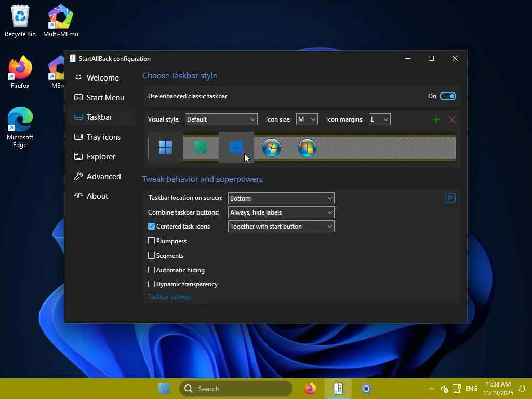
Task: Enable the Plumpness checkbox
Action: point(151,241)
